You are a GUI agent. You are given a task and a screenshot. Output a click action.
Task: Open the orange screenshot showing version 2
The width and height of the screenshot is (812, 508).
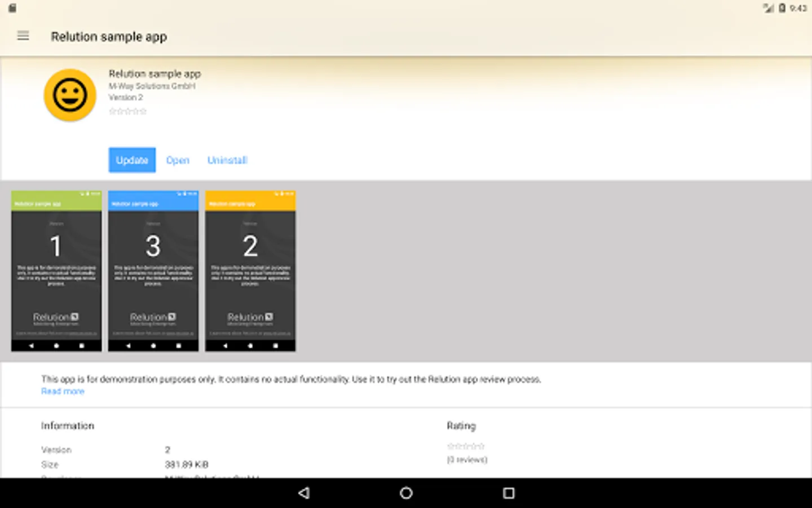[x=250, y=271]
